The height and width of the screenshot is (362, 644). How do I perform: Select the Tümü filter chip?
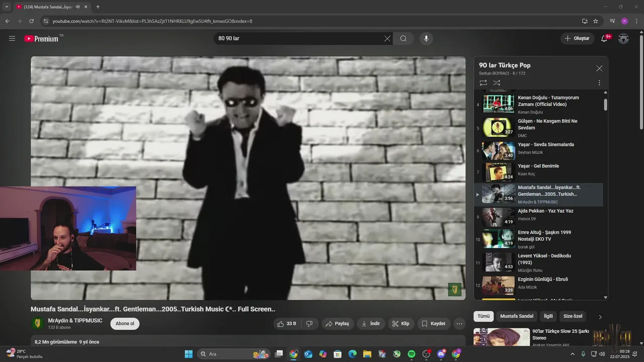coord(484,316)
